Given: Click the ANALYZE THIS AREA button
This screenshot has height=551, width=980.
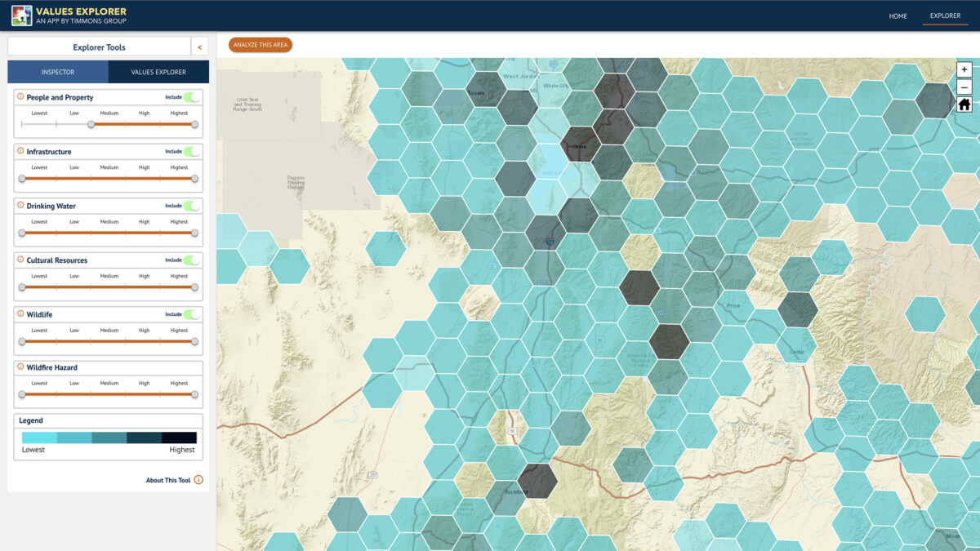Looking at the screenshot, I should coord(259,45).
